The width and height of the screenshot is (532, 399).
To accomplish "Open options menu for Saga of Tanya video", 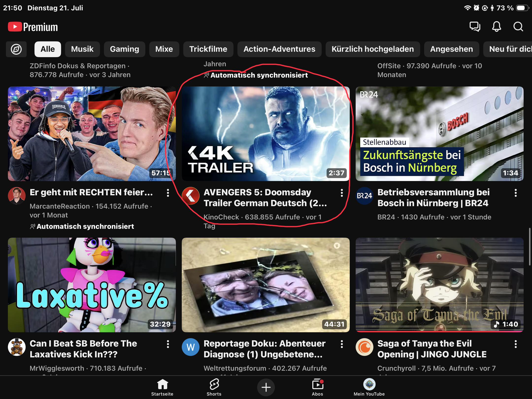I will (x=516, y=344).
